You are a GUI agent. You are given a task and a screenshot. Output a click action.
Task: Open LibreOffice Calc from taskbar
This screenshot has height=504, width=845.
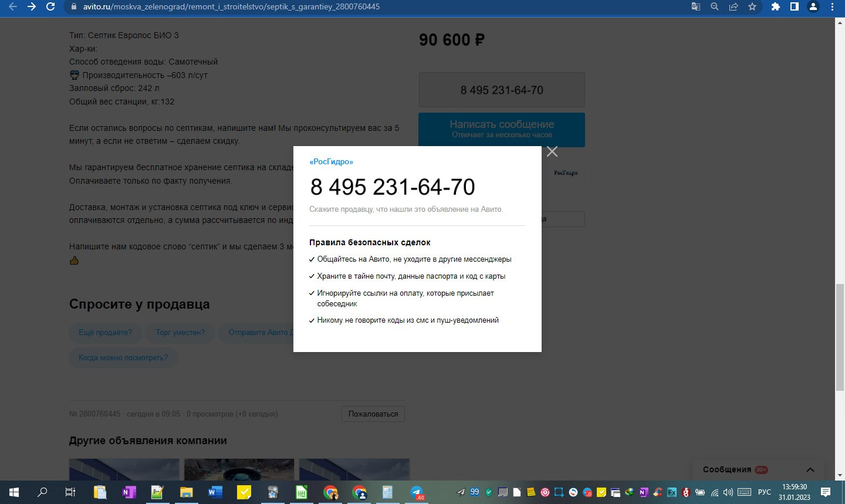tap(302, 492)
